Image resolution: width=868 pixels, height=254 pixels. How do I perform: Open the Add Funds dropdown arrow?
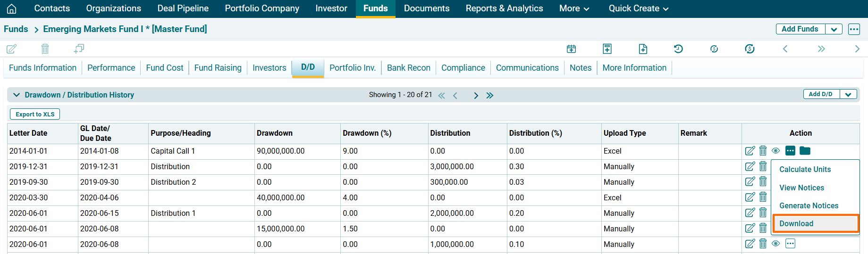tap(834, 29)
